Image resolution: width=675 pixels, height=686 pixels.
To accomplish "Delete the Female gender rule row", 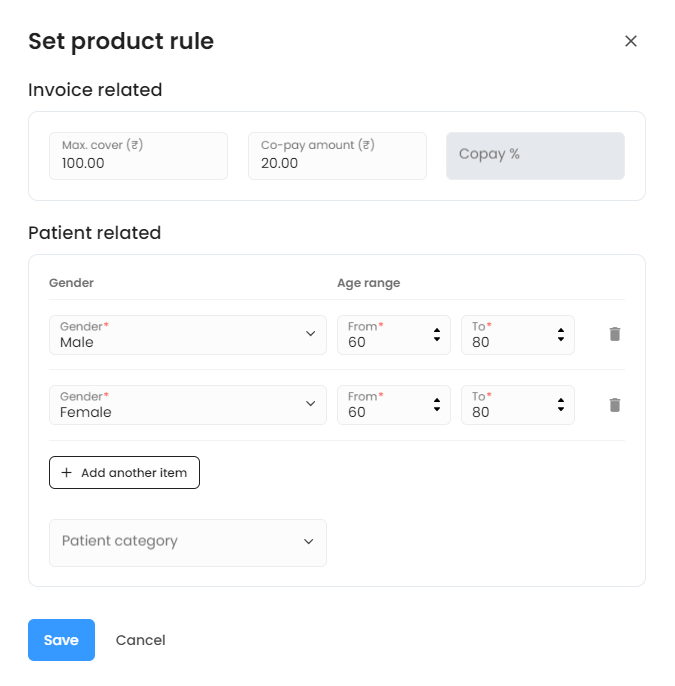I will click(615, 405).
